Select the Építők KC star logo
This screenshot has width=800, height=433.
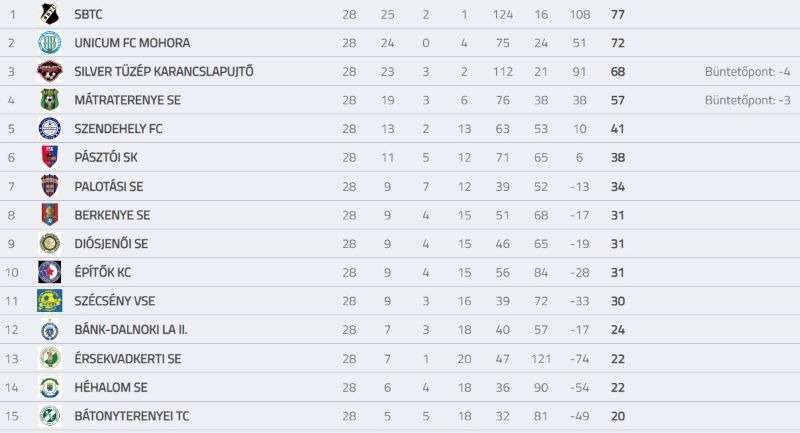[x=49, y=272]
